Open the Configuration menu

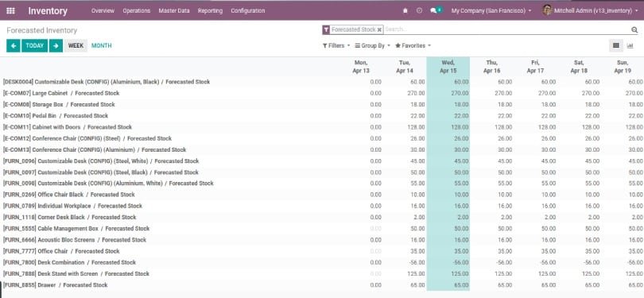[247, 11]
